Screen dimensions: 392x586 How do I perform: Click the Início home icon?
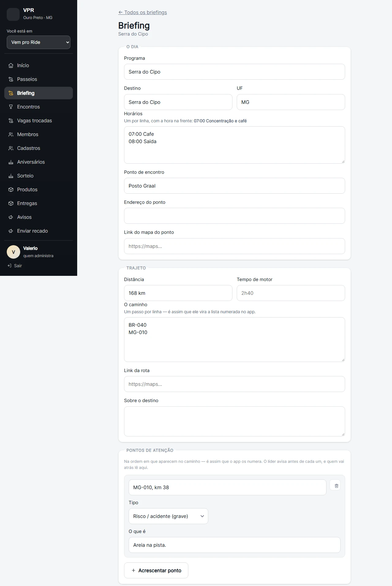pyautogui.click(x=11, y=66)
